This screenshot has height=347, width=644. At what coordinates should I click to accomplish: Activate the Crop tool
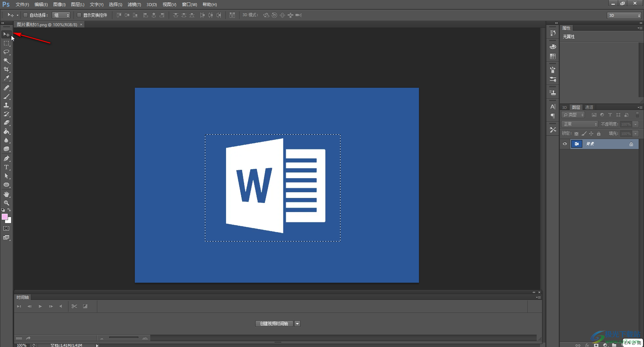[6, 69]
